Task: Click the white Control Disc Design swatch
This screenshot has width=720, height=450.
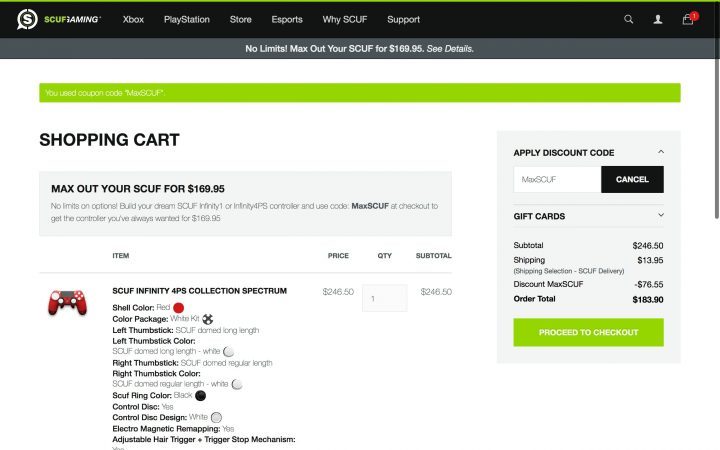Action: [x=216, y=417]
